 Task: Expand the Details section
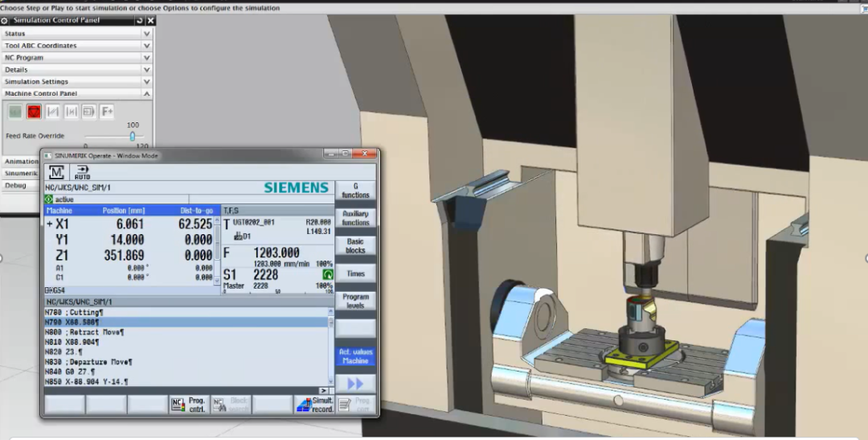pos(77,70)
